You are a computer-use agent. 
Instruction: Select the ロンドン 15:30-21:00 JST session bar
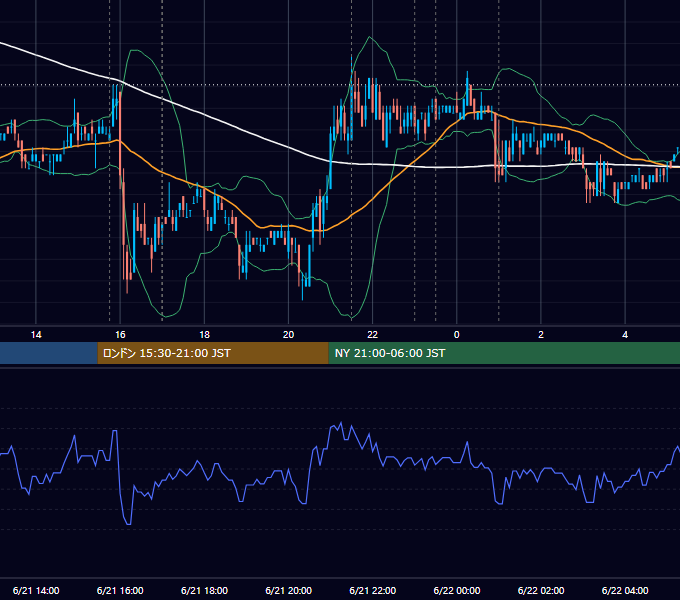213,353
